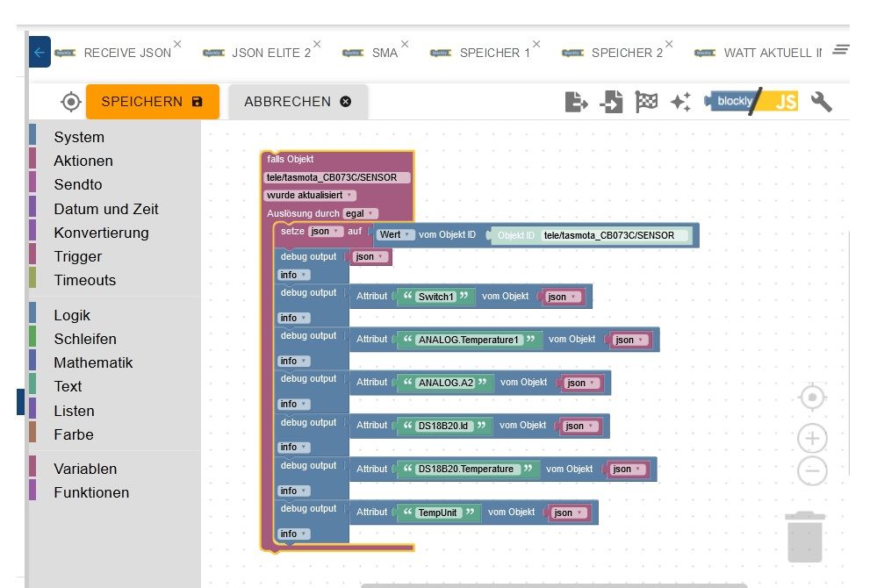
Task: Open the info dropdown below ANALOG.Temperature1 row
Action: point(293,361)
